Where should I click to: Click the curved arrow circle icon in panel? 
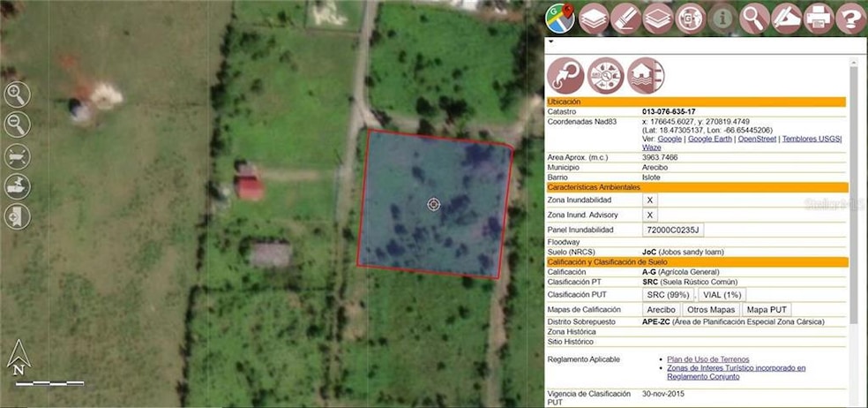(565, 76)
